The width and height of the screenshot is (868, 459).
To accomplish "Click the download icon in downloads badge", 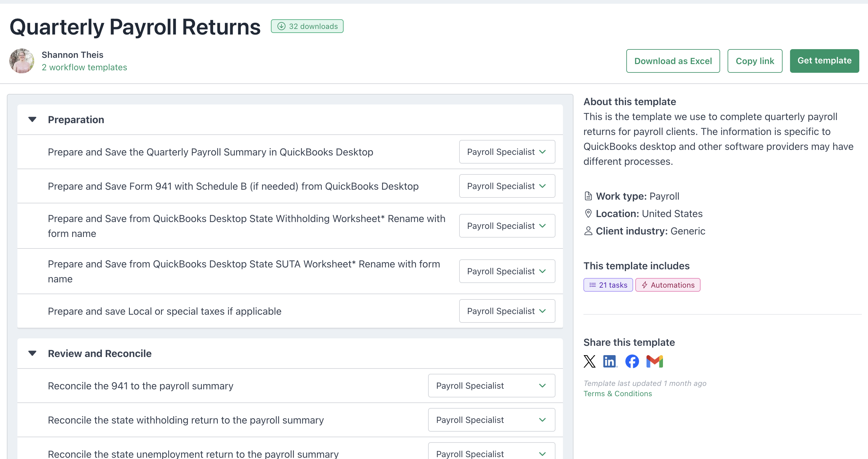I will (281, 26).
